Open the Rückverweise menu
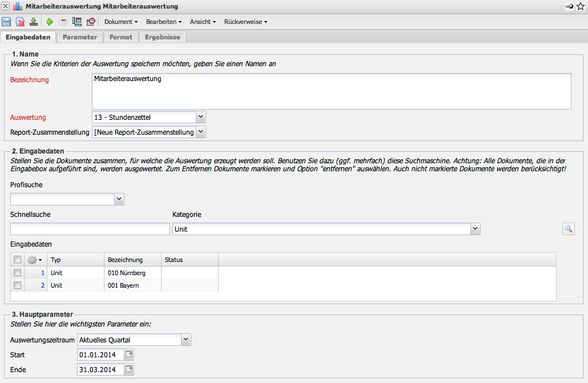588x383 pixels. [x=245, y=22]
